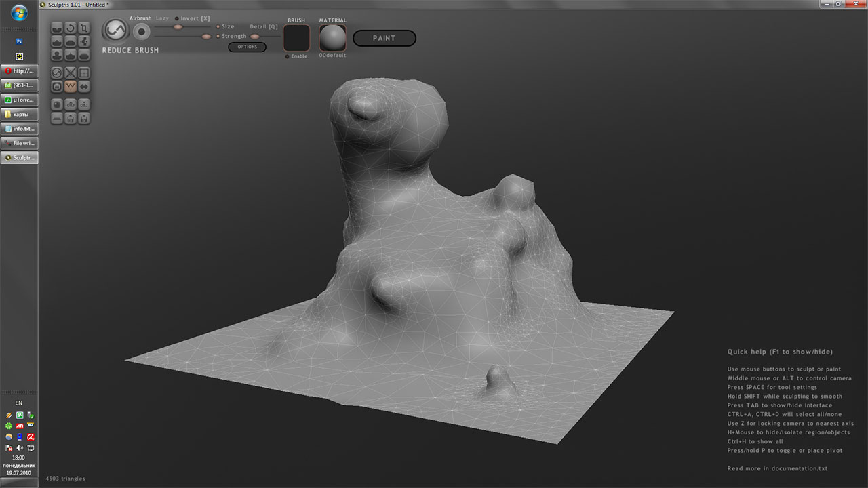The height and width of the screenshot is (488, 868).
Task: Add a new sphere object
Action: click(x=57, y=104)
